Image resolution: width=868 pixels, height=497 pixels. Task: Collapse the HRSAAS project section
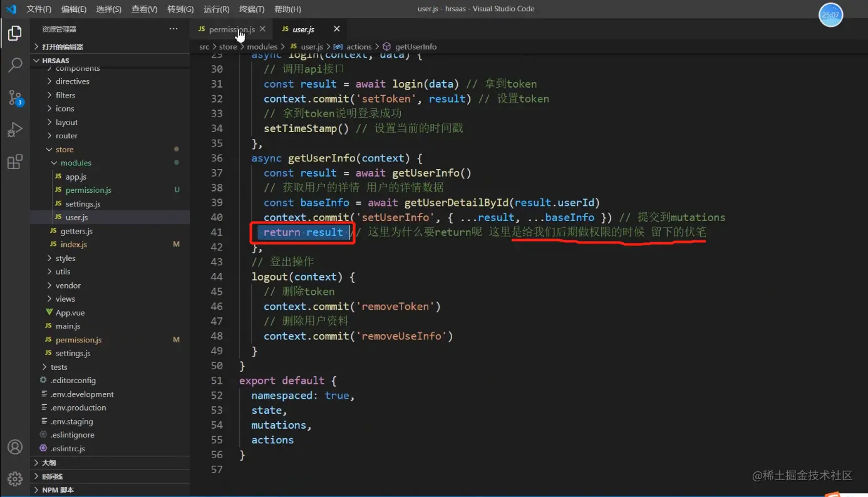[x=110, y=61]
